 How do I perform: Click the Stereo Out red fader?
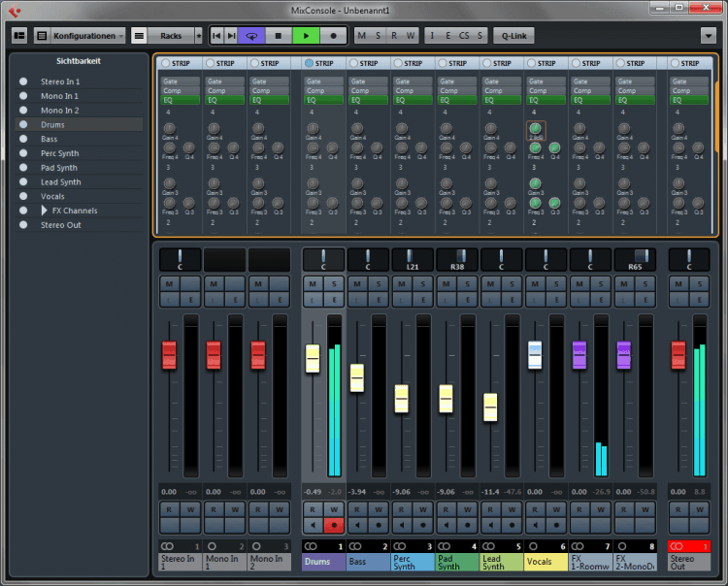pos(678,355)
